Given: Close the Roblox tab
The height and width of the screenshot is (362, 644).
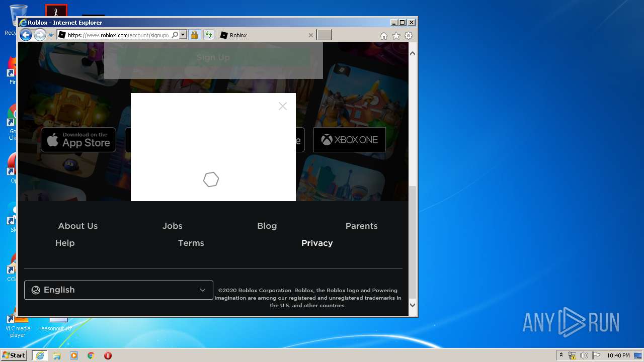Looking at the screenshot, I should tap(310, 35).
